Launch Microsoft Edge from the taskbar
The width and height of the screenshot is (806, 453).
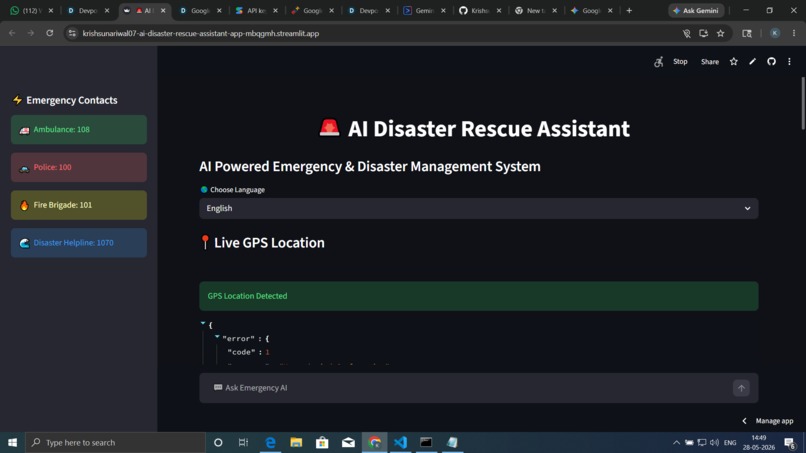point(270,442)
